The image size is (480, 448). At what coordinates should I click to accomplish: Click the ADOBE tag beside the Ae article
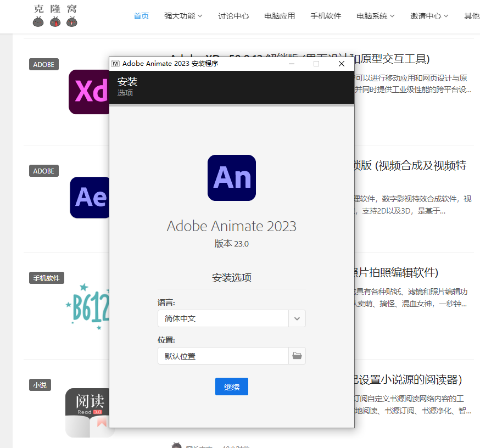[44, 171]
